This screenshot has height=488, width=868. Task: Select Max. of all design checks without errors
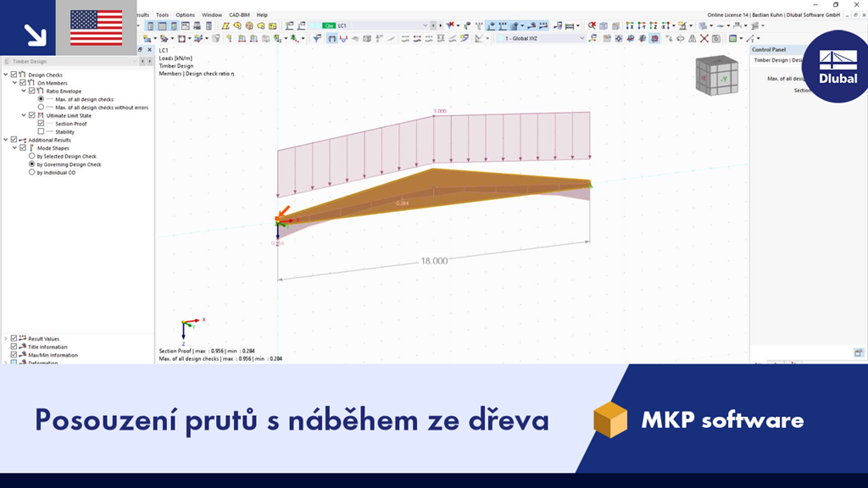41,108
